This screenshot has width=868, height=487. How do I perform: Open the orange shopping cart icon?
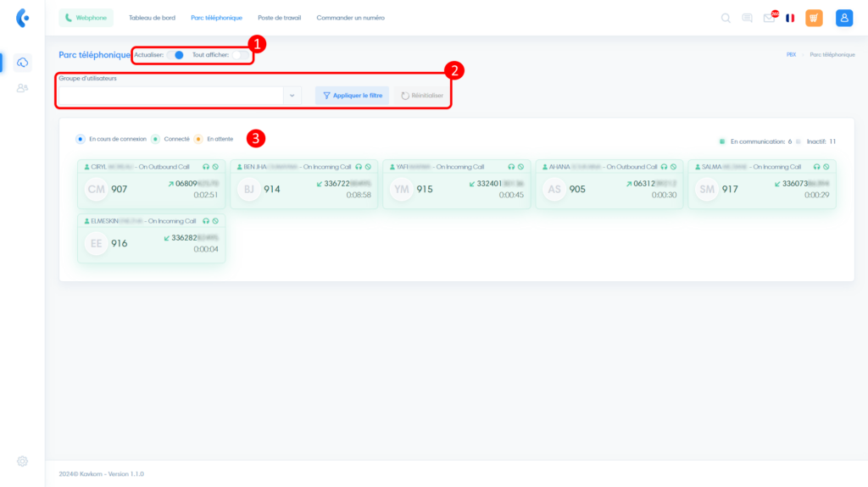click(x=814, y=18)
